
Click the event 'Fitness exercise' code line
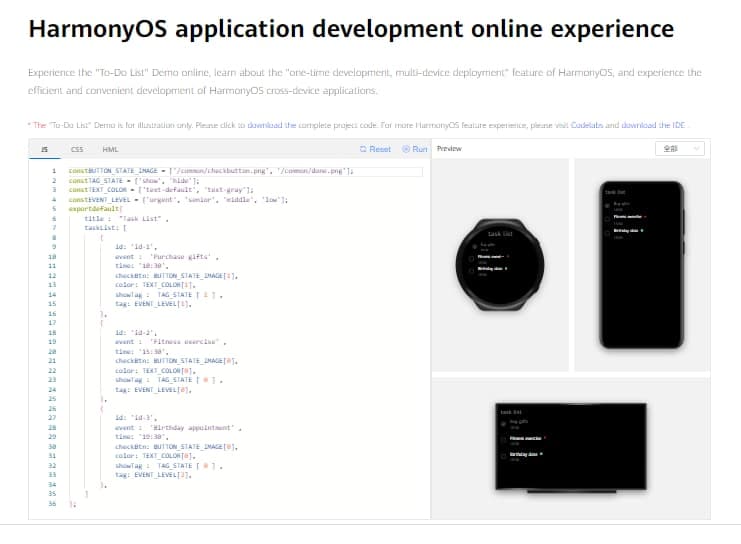[x=171, y=342]
